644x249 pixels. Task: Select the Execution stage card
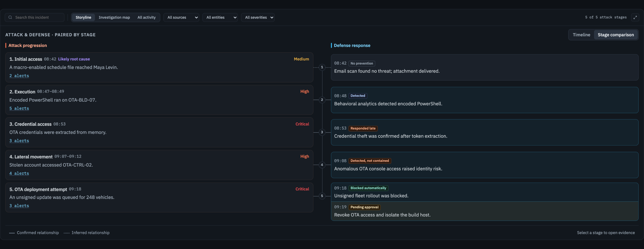tap(159, 100)
